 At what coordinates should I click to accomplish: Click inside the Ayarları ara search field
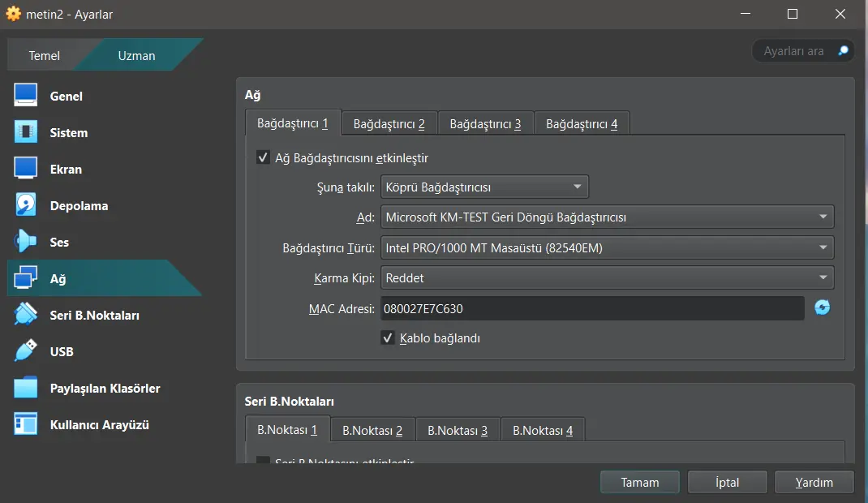795,50
